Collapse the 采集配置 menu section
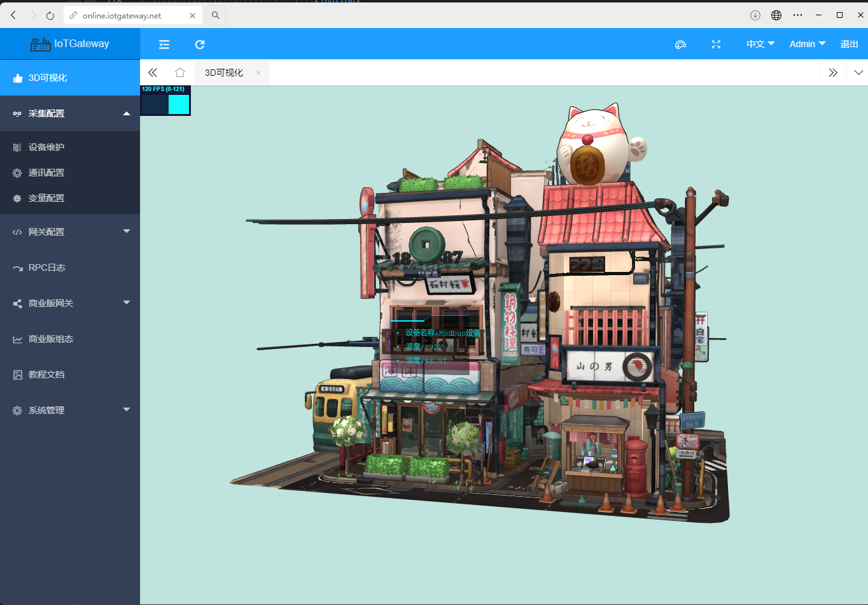Viewport: 868px width, 605px height. [x=70, y=113]
